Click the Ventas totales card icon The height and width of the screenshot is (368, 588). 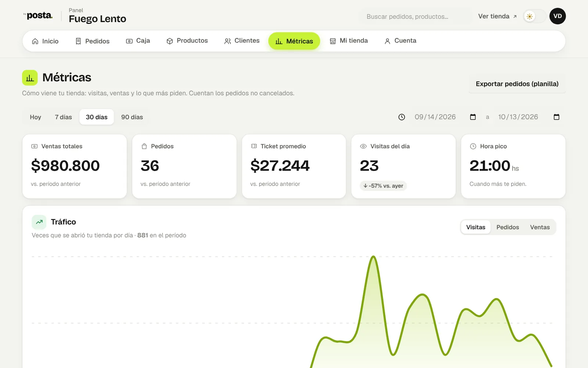tap(35, 146)
